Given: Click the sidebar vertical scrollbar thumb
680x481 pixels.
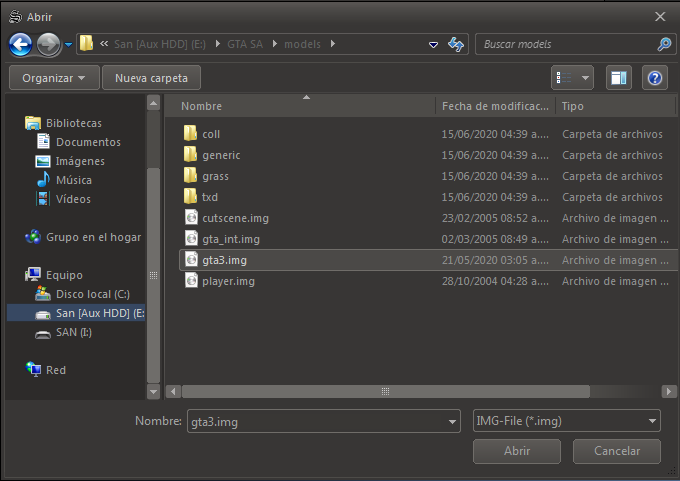Looking at the screenshot, I should [154, 275].
